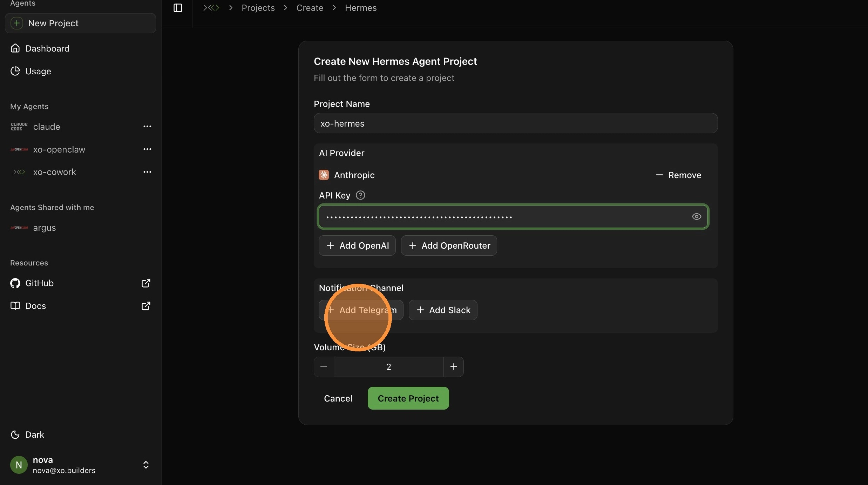Click the Volume Size value field
This screenshot has width=868, height=485.
[x=388, y=366]
